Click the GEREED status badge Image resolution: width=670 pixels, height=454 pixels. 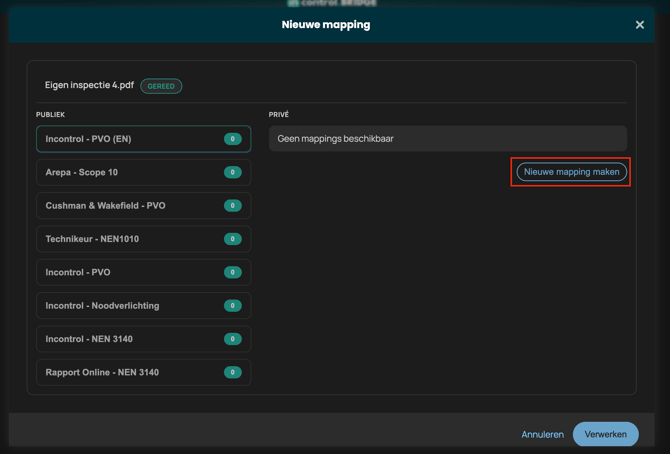tap(161, 86)
